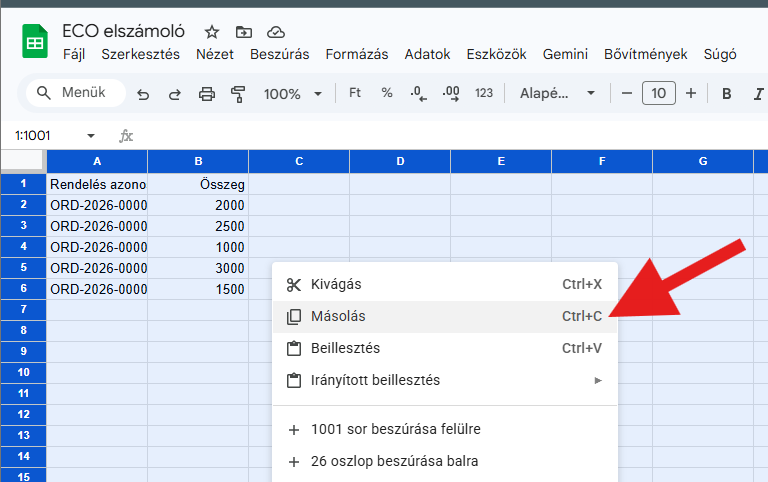
Task: Format as percent with % icon
Action: 387,93
